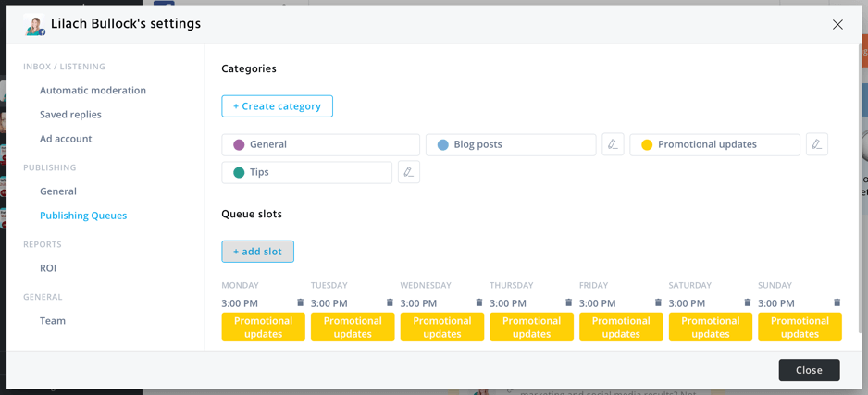Open Automatic moderation settings
This screenshot has width=868, height=395.
[93, 91]
